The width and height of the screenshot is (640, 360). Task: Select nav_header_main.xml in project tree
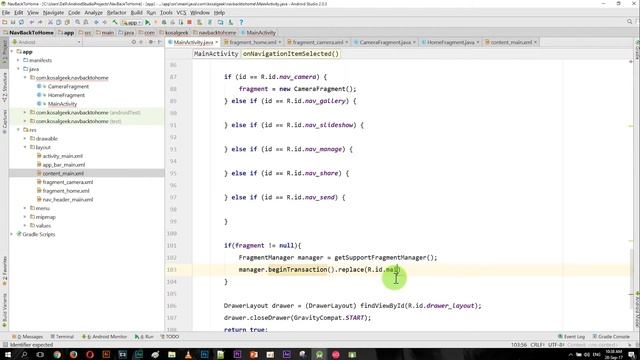coord(68,200)
